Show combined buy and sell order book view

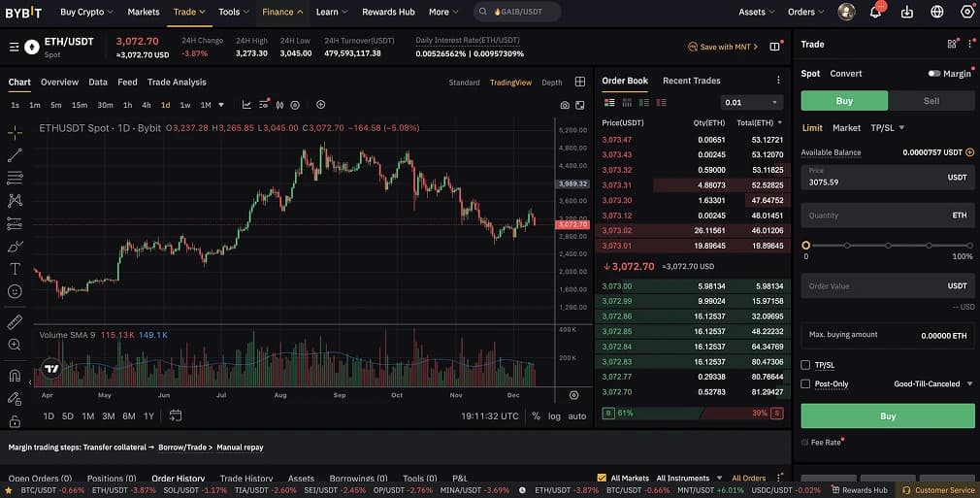[x=609, y=103]
